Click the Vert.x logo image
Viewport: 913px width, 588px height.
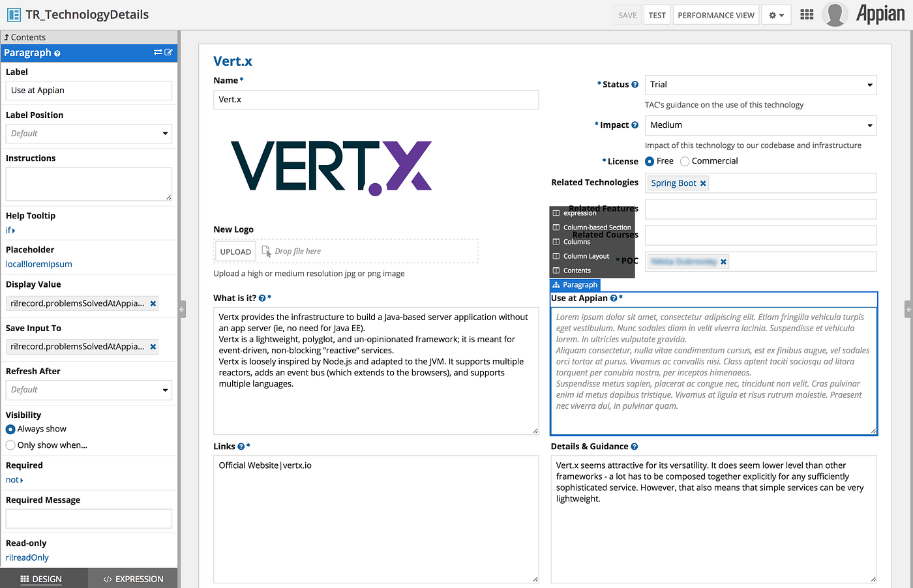click(331, 168)
